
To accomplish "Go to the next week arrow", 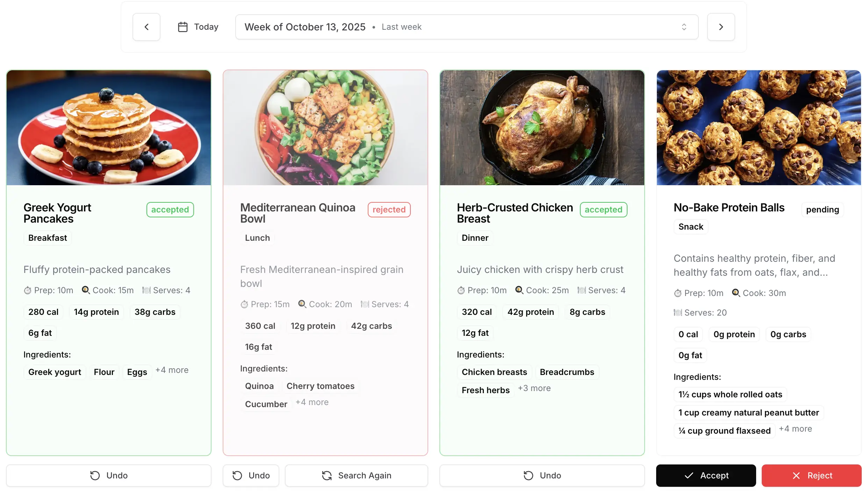I will [721, 27].
